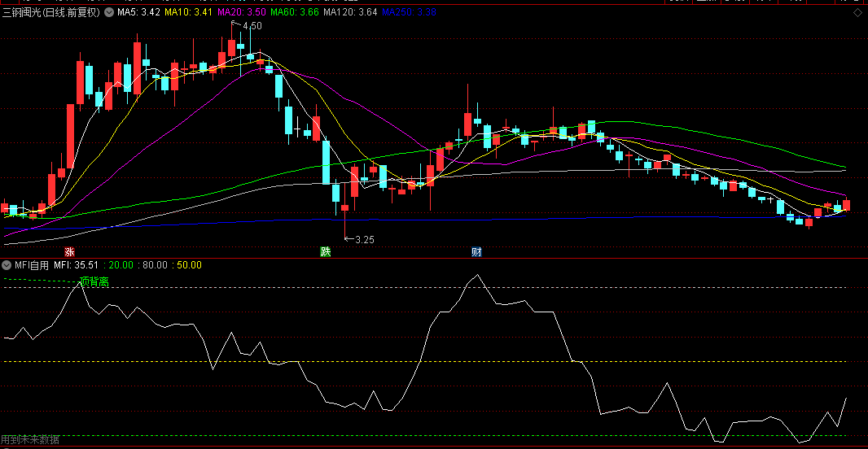Click the green 20.00 level value
Viewport: 868px width, 449px height.
(121, 265)
